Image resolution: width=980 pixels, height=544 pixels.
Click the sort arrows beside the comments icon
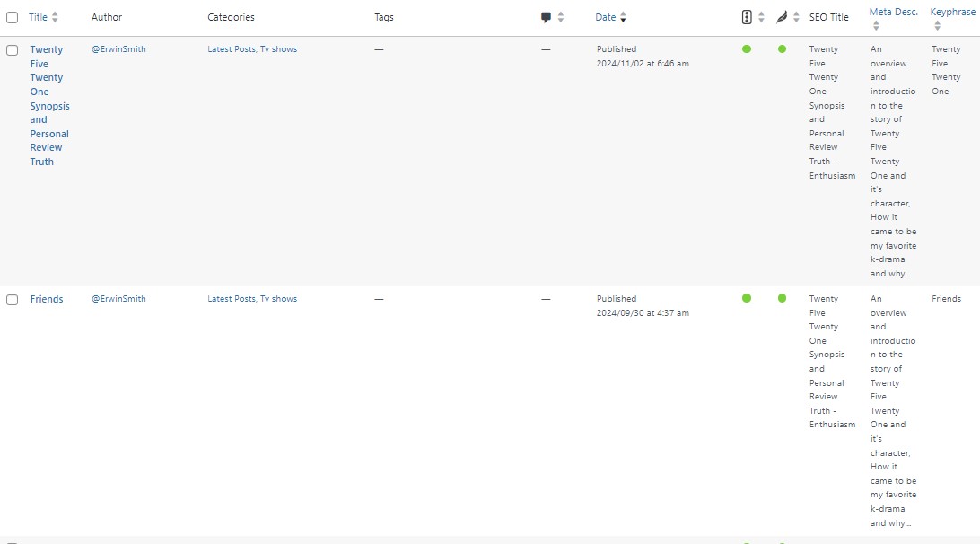pyautogui.click(x=561, y=17)
